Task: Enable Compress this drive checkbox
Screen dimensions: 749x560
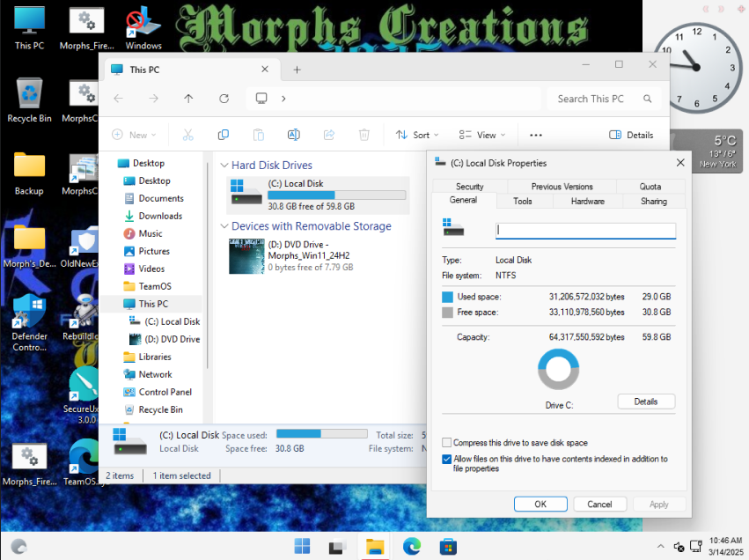Action: click(x=446, y=443)
